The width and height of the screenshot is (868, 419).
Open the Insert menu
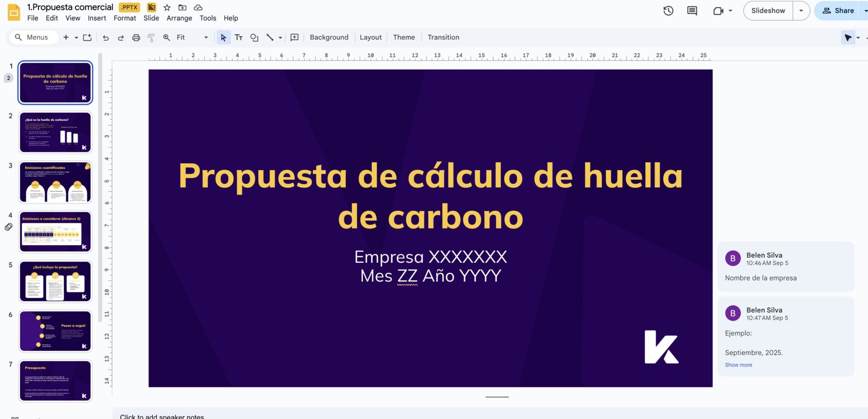click(97, 18)
